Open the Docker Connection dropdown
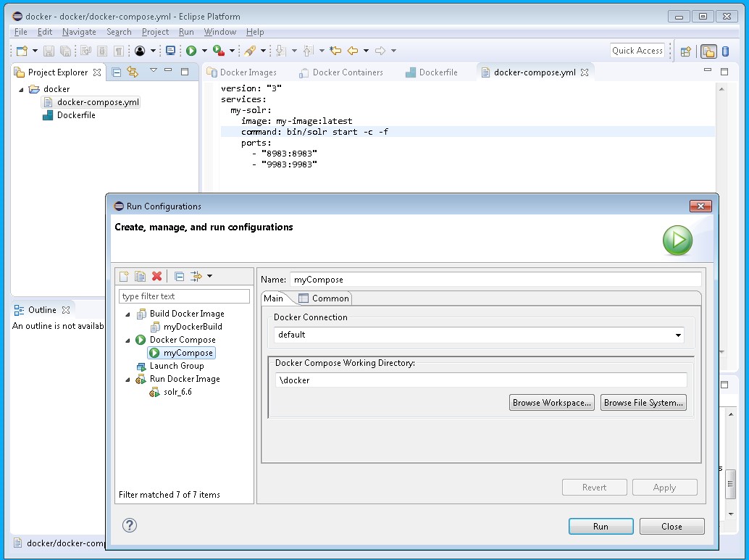This screenshot has height=560, width=749. click(x=678, y=335)
